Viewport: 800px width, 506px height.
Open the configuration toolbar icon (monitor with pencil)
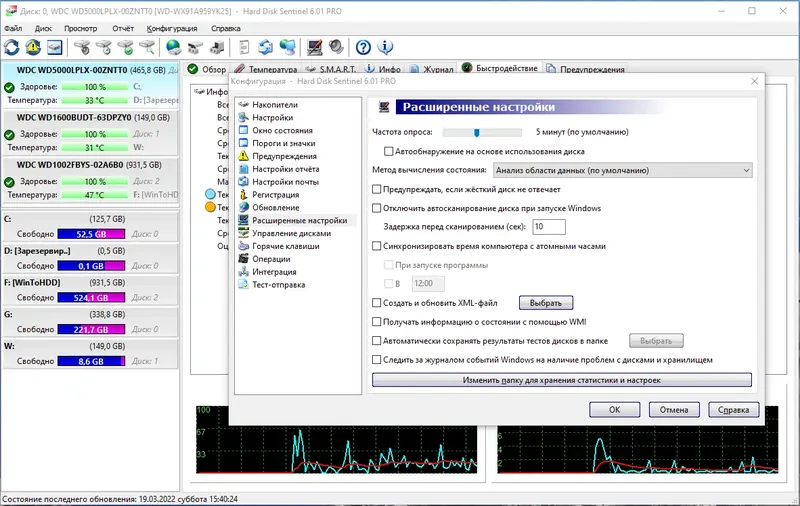(314, 47)
